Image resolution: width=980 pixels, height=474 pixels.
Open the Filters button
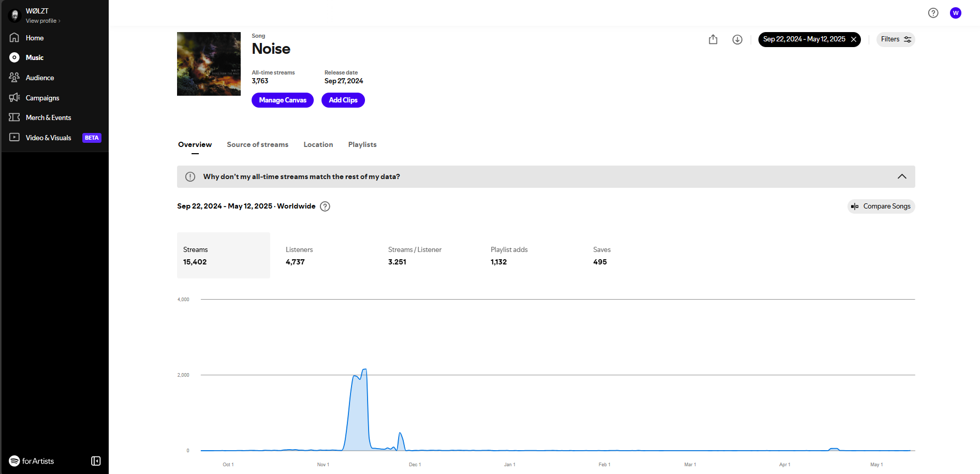pyautogui.click(x=896, y=39)
